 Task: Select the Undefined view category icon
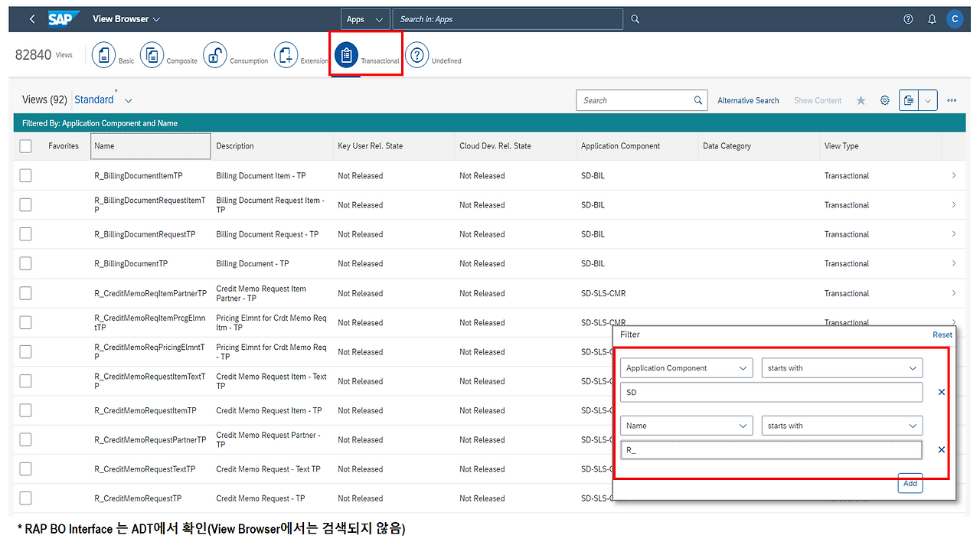tap(417, 54)
